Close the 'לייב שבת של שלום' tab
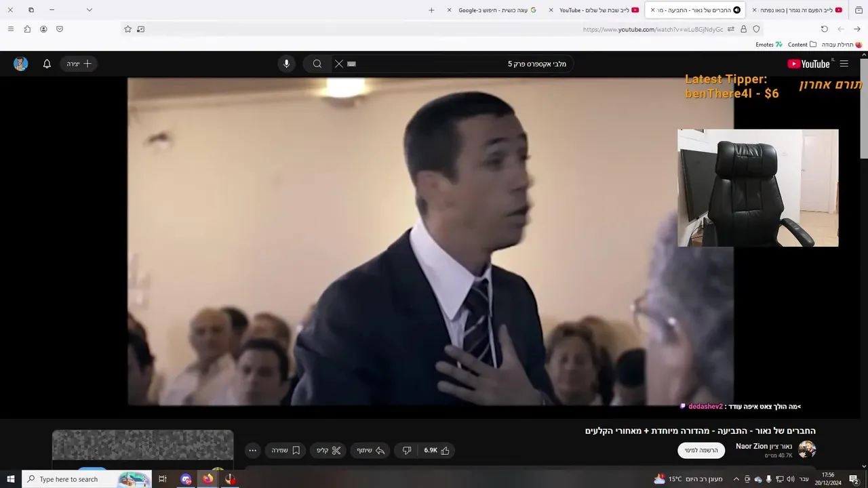The width and height of the screenshot is (868, 488). pyautogui.click(x=551, y=10)
